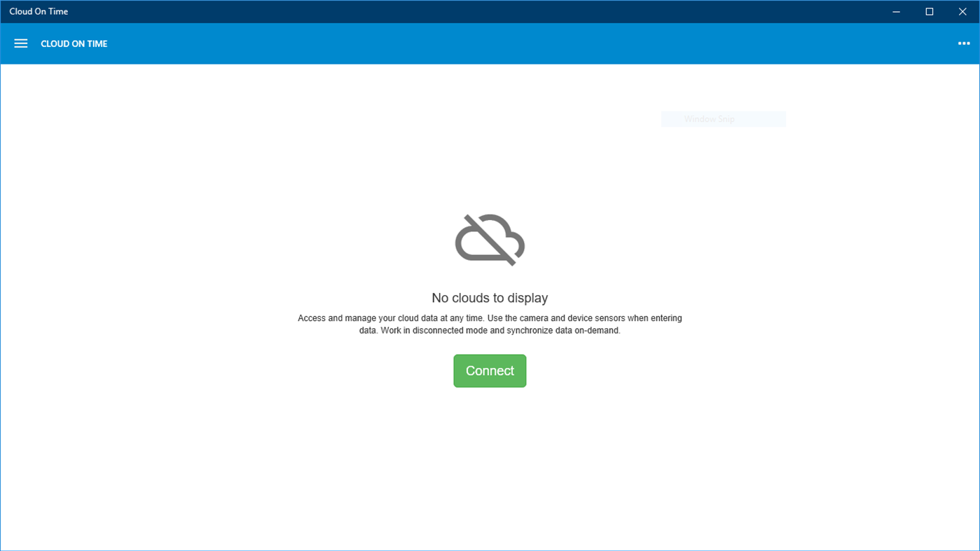This screenshot has height=551, width=980.
Task: Click the Cloud On Time title bar text
Action: click(x=39, y=11)
